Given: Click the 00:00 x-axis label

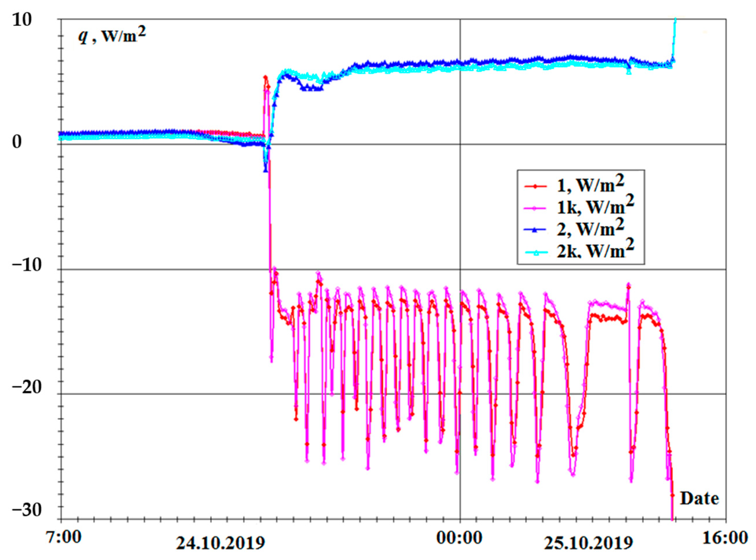Looking at the screenshot, I should 460,538.
